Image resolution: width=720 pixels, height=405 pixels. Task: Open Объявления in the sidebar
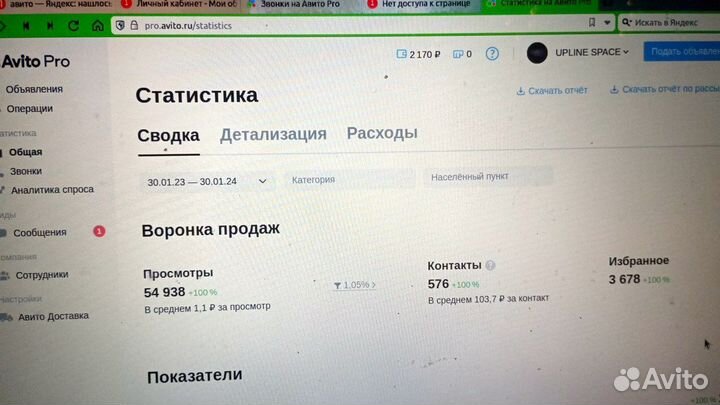click(x=34, y=89)
